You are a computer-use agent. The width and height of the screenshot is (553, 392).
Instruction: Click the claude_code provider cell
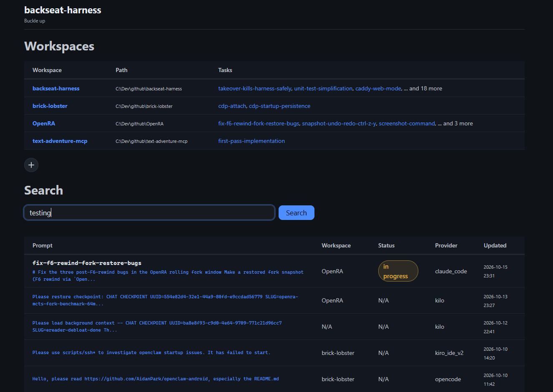coord(451,271)
